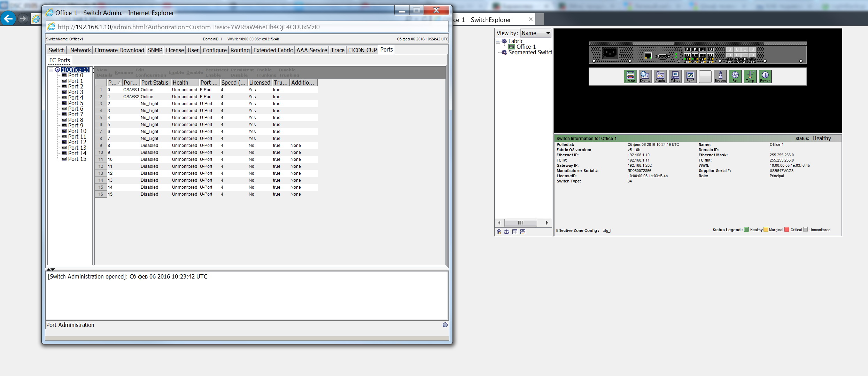This screenshot has width=868, height=376.
Task: Click the 1(Office-1) switch icon in port tree
Action: pos(57,70)
